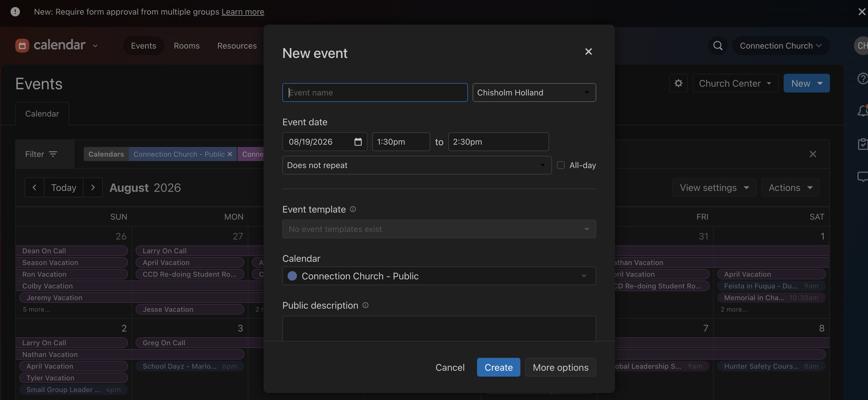This screenshot has width=868, height=400.
Task: Open the Does not repeat dropdown
Action: 417,165
